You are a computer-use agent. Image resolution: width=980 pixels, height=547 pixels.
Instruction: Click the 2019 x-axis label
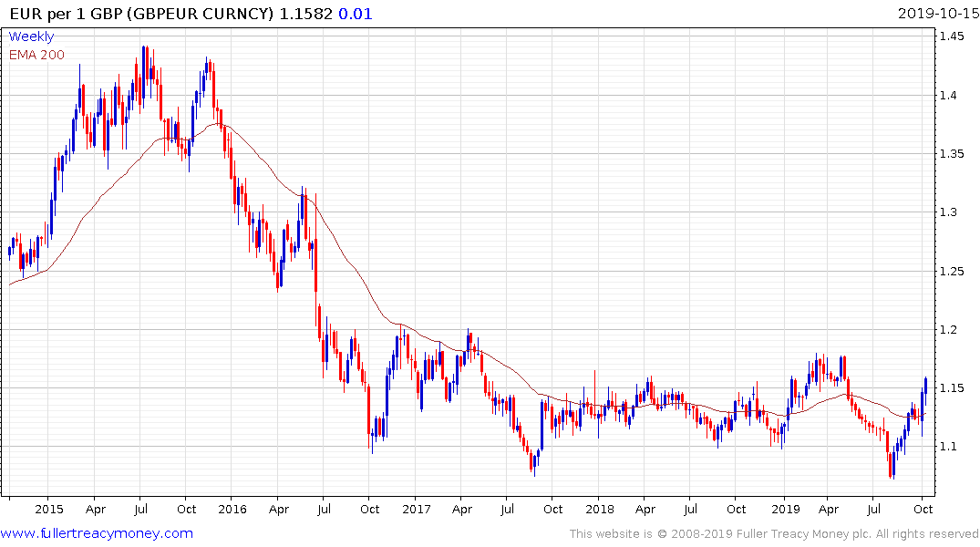(786, 509)
